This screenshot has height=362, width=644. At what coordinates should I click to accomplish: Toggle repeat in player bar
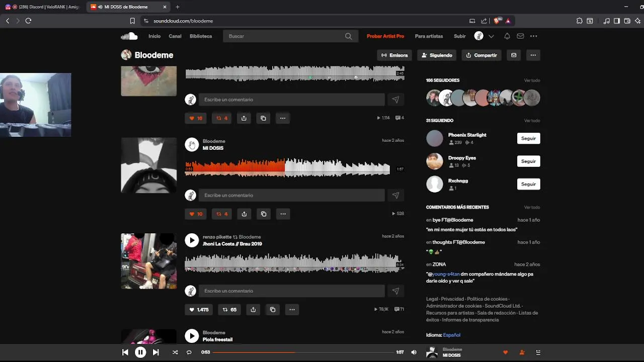tap(189, 352)
